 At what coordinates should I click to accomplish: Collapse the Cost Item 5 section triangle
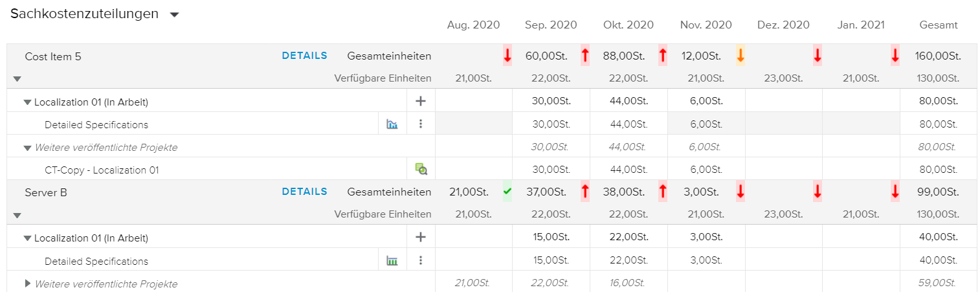pos(17,79)
